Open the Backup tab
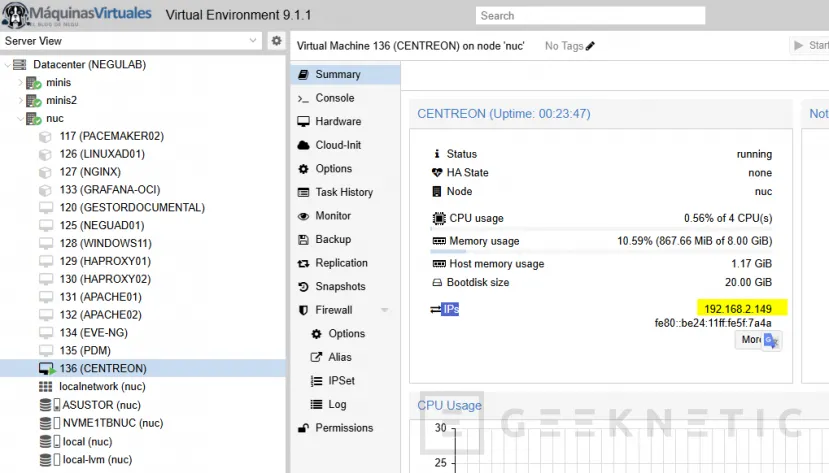 (345, 239)
